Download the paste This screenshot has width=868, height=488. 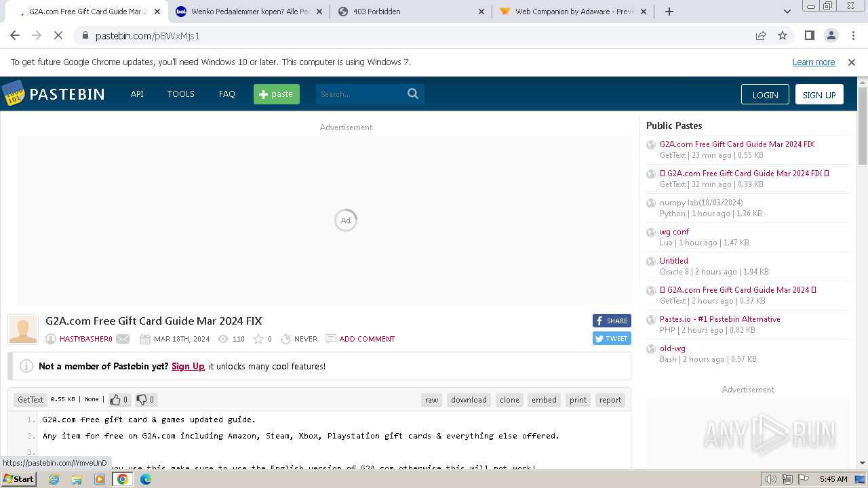tap(469, 400)
